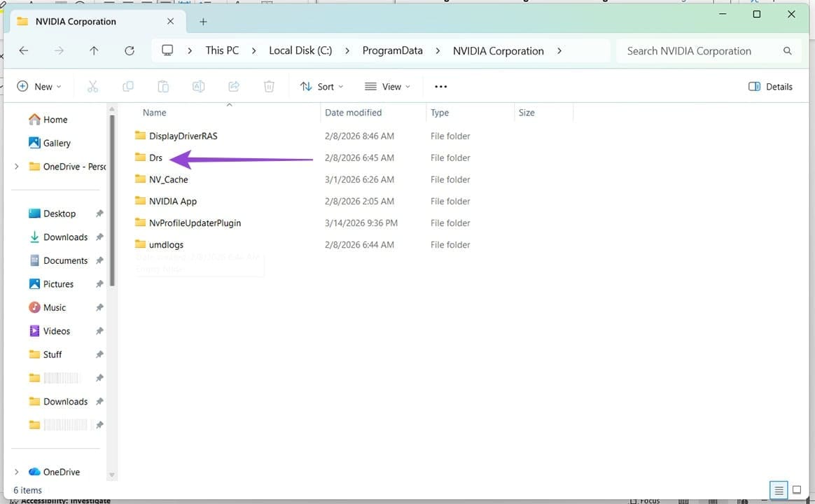Open the See more menu
This screenshot has width=815, height=504.
(x=440, y=86)
